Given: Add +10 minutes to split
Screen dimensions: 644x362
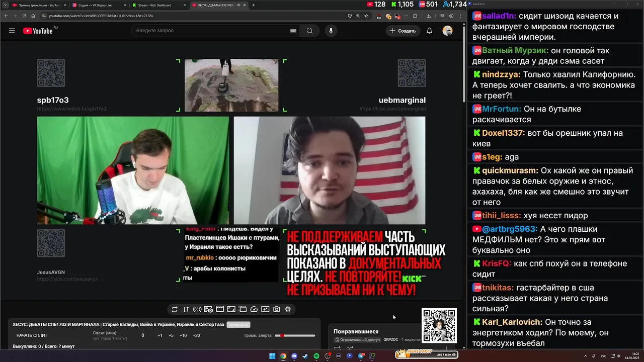Looking at the screenshot, I should (183, 335).
